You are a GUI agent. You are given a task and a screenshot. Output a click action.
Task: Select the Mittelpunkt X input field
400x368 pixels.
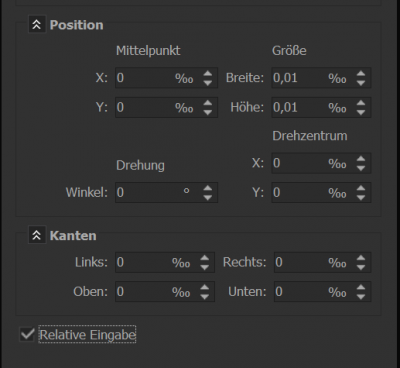[166, 78]
